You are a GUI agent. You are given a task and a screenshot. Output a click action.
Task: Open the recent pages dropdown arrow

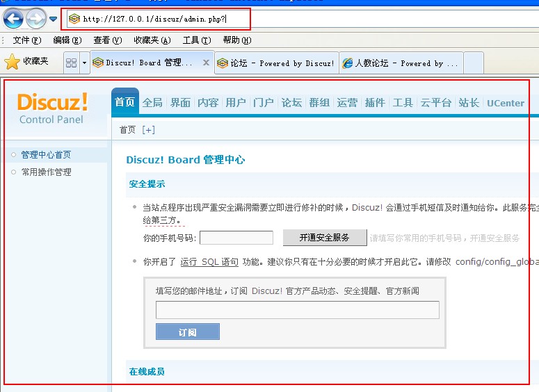pos(54,19)
